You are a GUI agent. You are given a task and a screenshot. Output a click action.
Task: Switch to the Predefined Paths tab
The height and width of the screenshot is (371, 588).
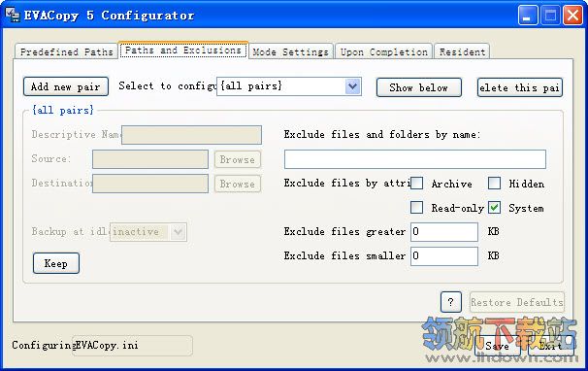pyautogui.click(x=66, y=51)
